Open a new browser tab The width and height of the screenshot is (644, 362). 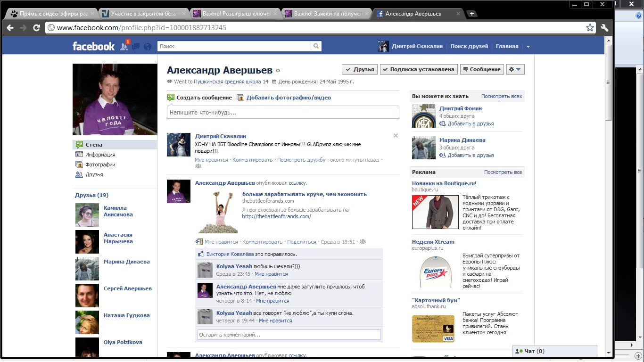[471, 14]
